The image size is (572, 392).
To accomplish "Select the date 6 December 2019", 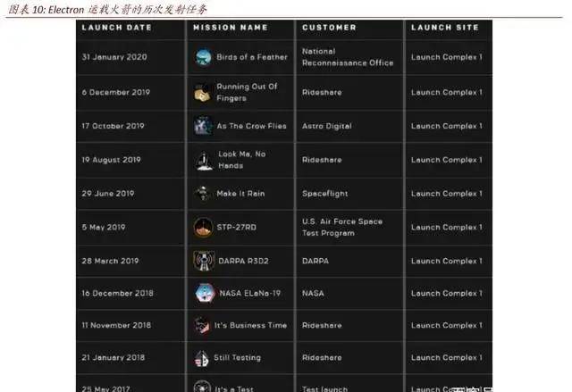I will [x=116, y=93].
